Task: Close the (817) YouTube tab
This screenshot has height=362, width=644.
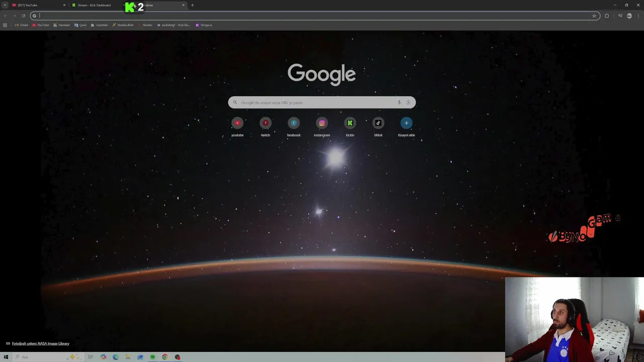Action: pyautogui.click(x=64, y=5)
